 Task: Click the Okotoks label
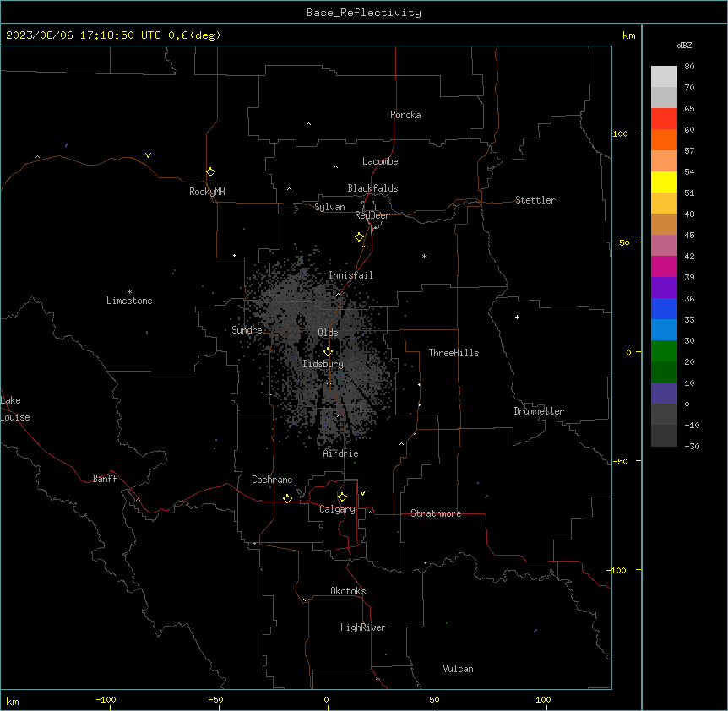pos(348,591)
